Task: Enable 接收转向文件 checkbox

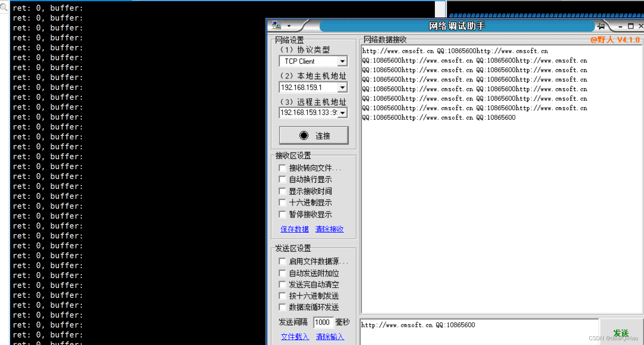Action: click(282, 168)
